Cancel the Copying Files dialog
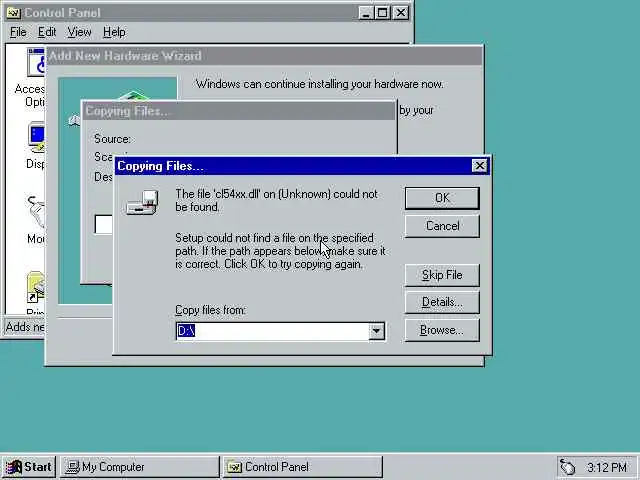 pos(442,226)
